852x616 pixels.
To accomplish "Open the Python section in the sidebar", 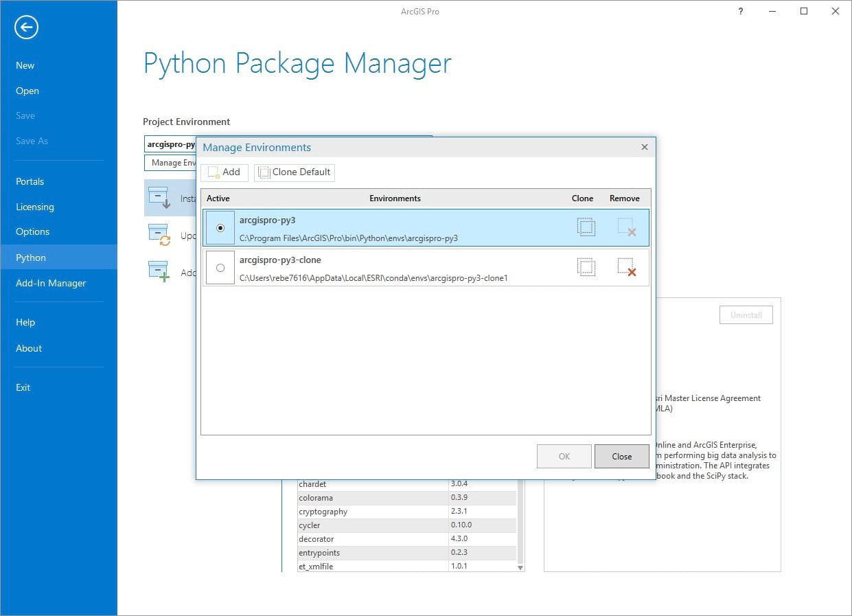I will (x=31, y=258).
